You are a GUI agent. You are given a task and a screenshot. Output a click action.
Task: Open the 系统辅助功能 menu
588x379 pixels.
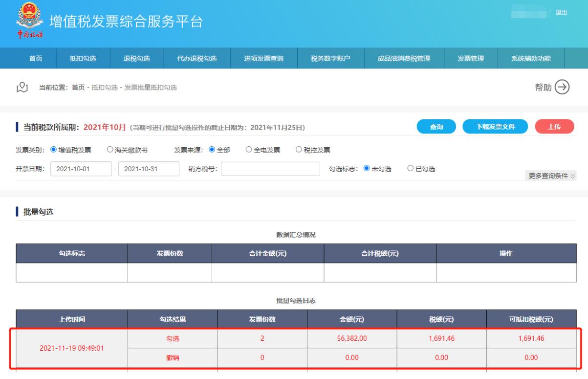(531, 59)
